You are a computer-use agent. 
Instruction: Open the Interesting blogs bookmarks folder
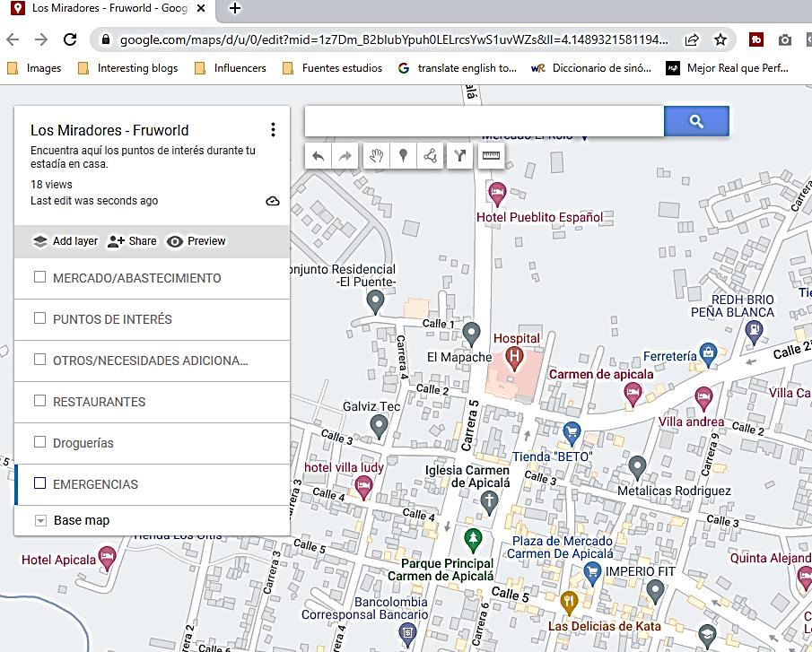click(x=127, y=68)
